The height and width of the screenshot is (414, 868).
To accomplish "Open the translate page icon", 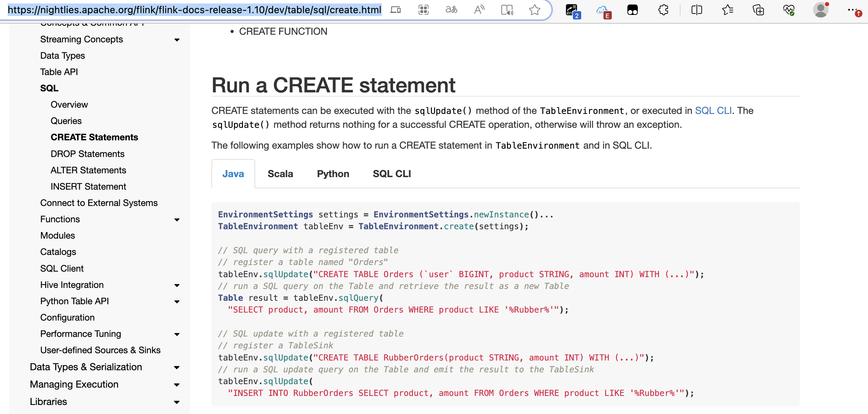I will [451, 10].
